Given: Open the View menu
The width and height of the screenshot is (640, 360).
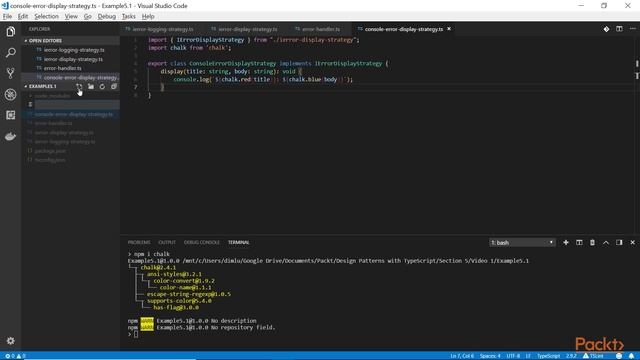Looking at the screenshot, I should (x=71, y=16).
